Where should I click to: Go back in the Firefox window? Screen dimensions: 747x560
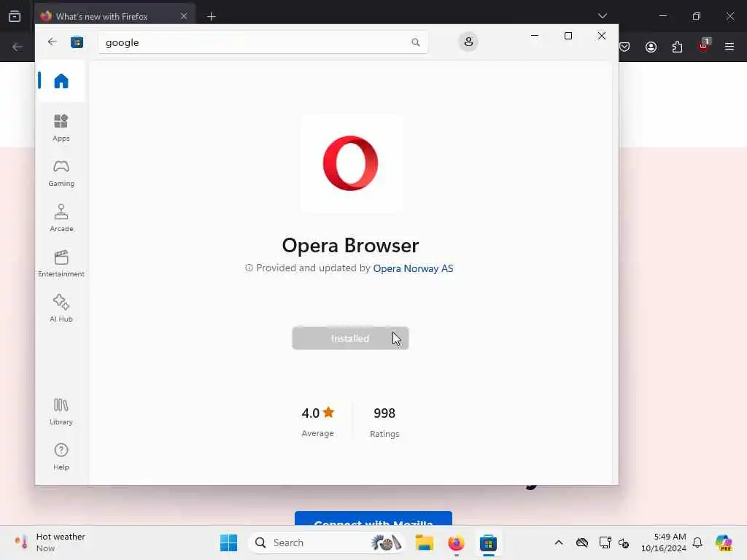point(18,47)
